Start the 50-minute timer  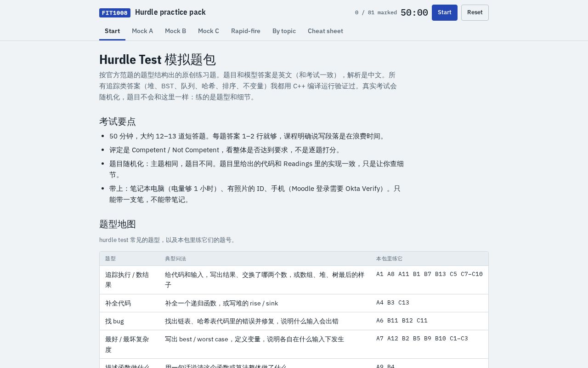click(445, 12)
